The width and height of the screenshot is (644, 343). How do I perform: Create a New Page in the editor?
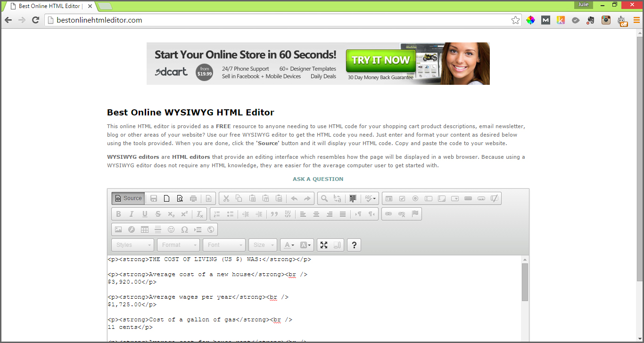[x=167, y=198]
